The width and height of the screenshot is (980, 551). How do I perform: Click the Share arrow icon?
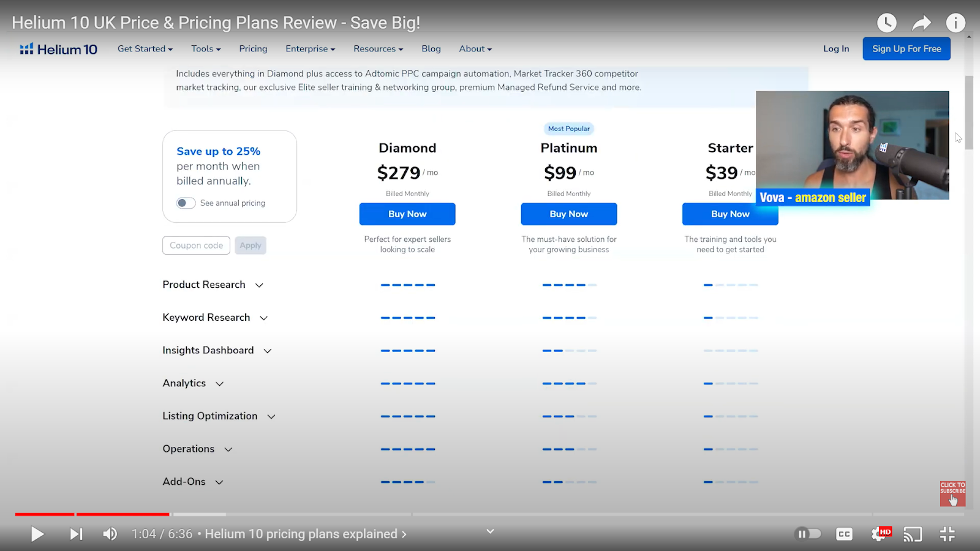pos(921,23)
